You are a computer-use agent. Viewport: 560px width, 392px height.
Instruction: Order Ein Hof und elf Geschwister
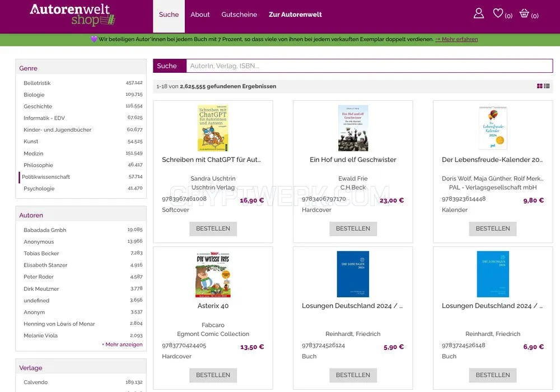[353, 228]
